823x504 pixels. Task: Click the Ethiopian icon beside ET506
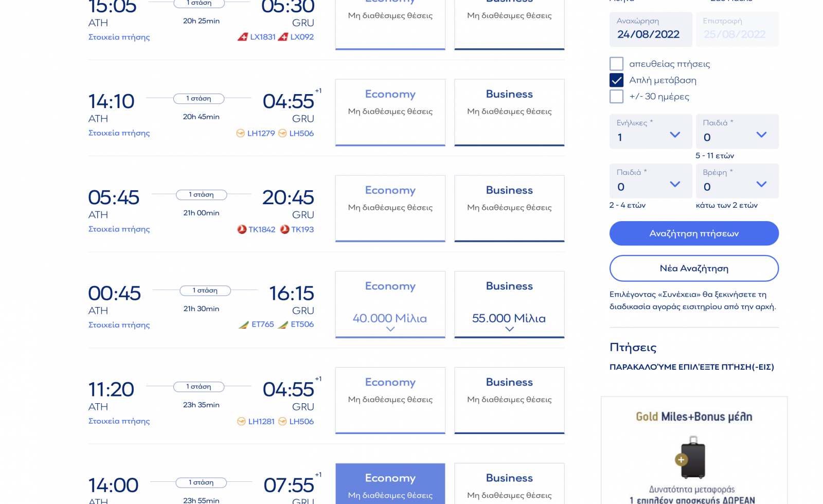tap(283, 325)
